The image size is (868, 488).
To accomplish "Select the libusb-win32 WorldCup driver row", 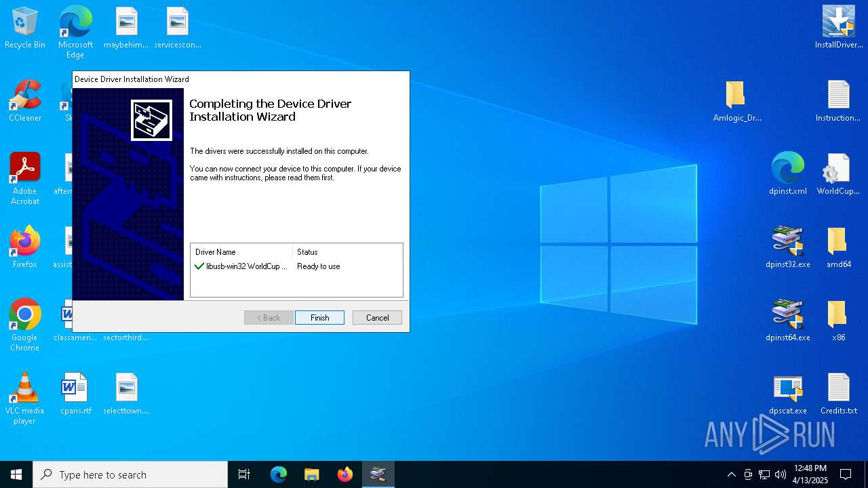I will pyautogui.click(x=296, y=266).
